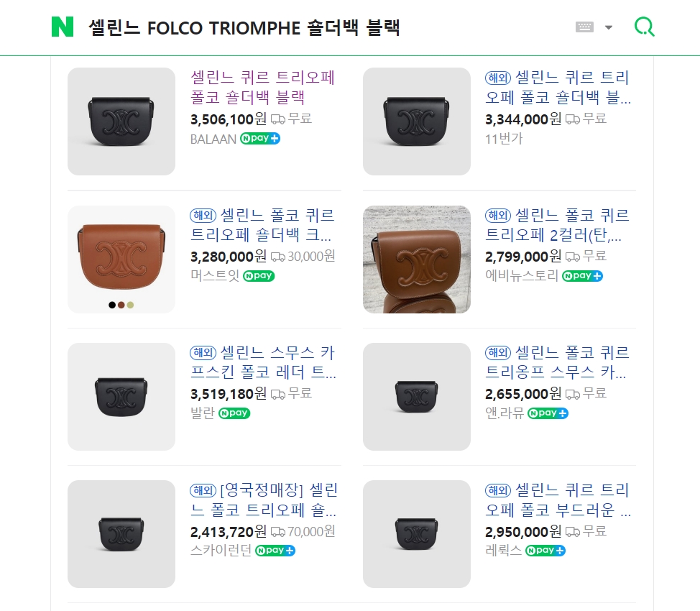Select the olive color dot under tan bag

pyautogui.click(x=131, y=305)
